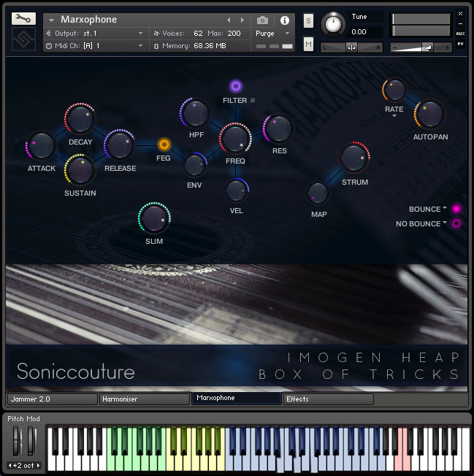Click the Voices count 62
474x476 pixels.
click(198, 34)
